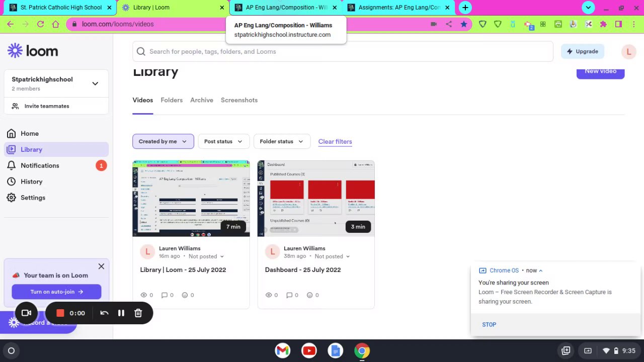Open the user avatar menu in Loom header

[x=628, y=51]
